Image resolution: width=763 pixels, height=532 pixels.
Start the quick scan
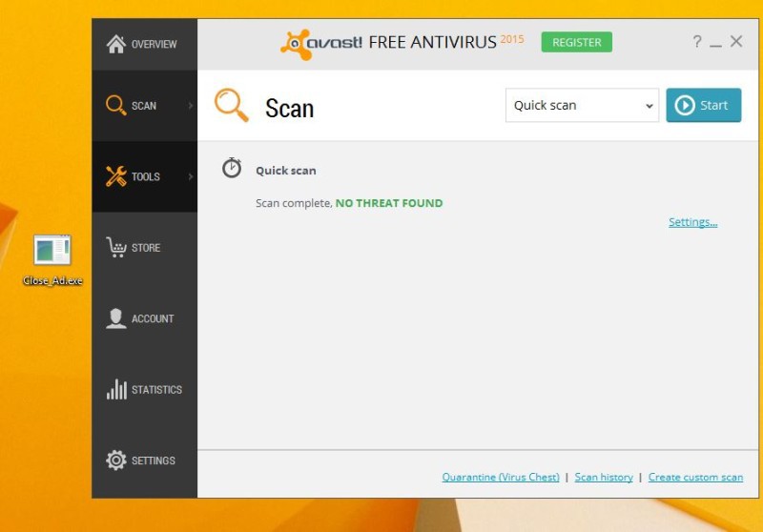tap(704, 105)
